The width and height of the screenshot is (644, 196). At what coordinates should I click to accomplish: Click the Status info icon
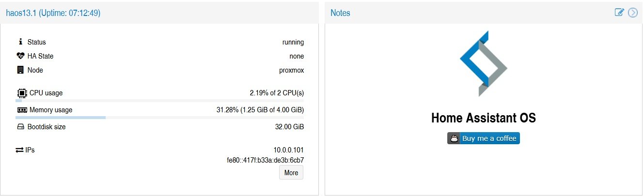pyautogui.click(x=20, y=42)
